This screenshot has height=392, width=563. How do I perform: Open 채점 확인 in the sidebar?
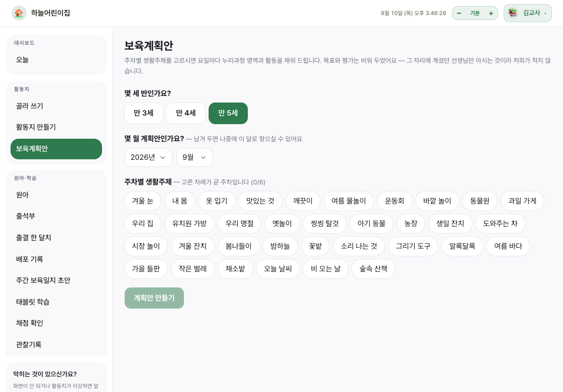pyautogui.click(x=56, y=323)
